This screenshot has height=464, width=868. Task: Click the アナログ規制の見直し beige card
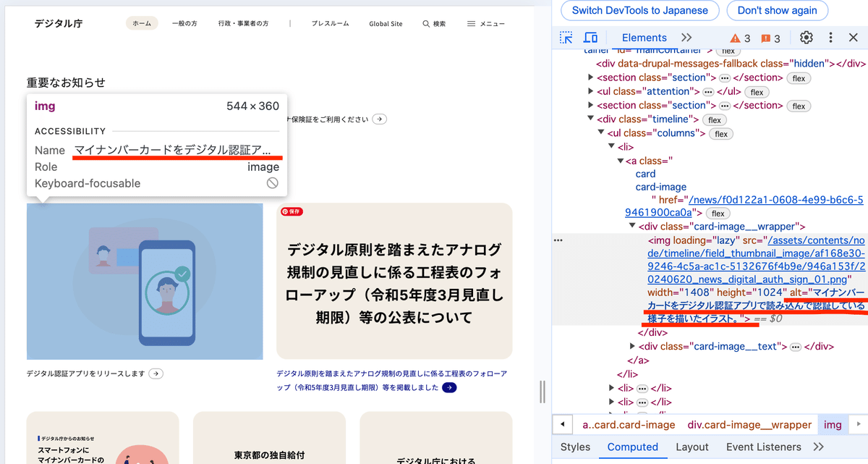pyautogui.click(x=394, y=281)
